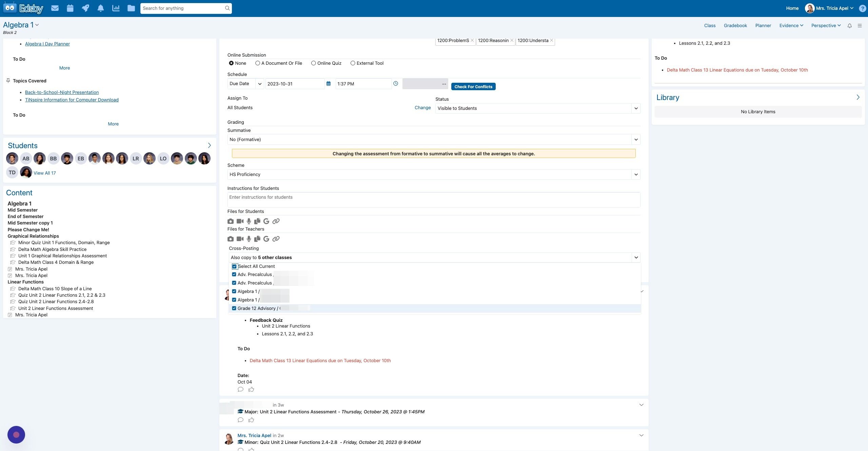Like the Oct 04 post
Image resolution: width=868 pixels, height=451 pixels.
click(x=251, y=389)
